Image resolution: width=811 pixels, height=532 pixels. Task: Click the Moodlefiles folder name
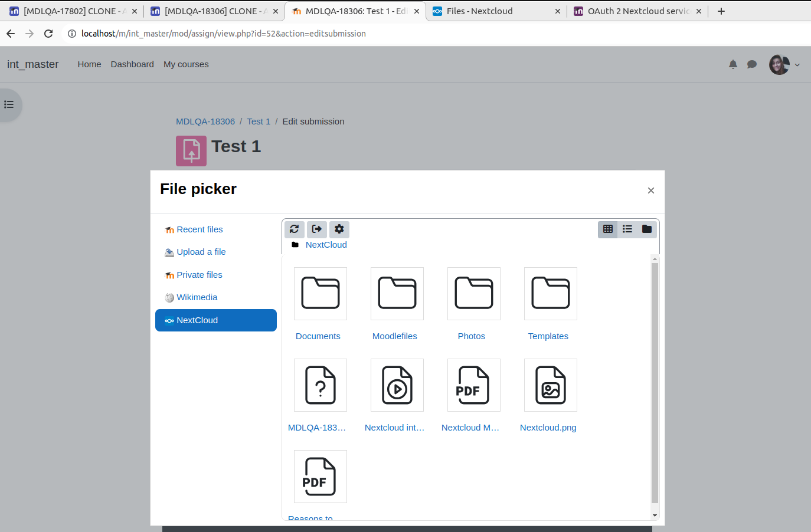tap(395, 336)
